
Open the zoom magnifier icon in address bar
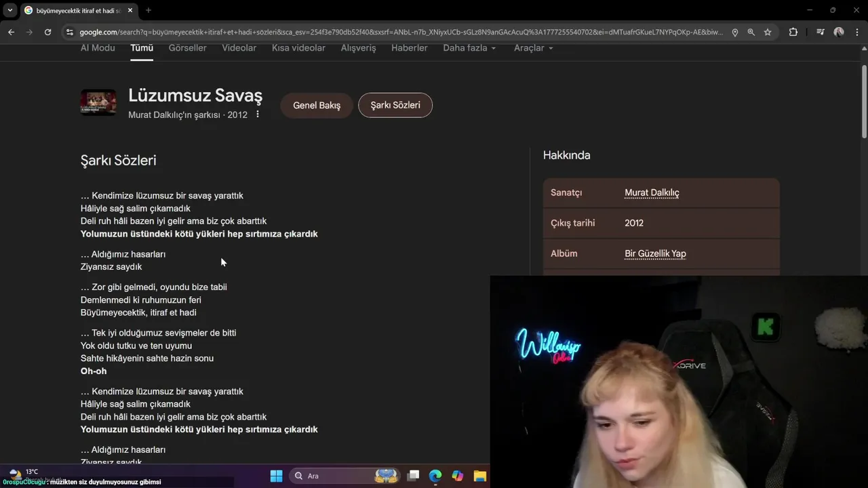pyautogui.click(x=751, y=32)
